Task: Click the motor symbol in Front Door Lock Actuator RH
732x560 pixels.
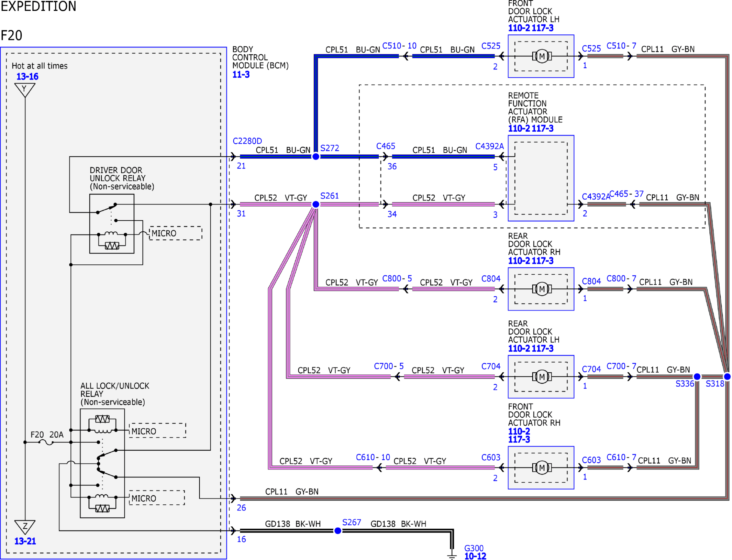Action: [x=542, y=468]
